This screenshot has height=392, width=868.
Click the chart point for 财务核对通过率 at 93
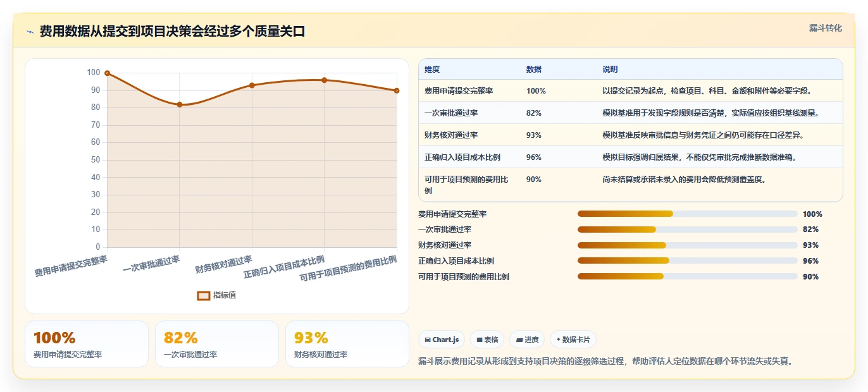click(252, 85)
